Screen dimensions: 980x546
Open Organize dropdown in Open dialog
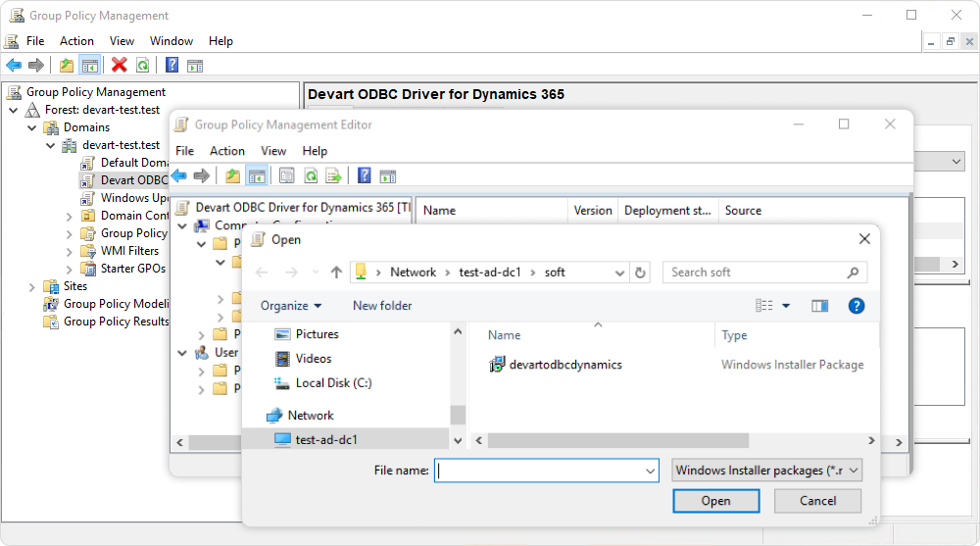pyautogui.click(x=291, y=305)
